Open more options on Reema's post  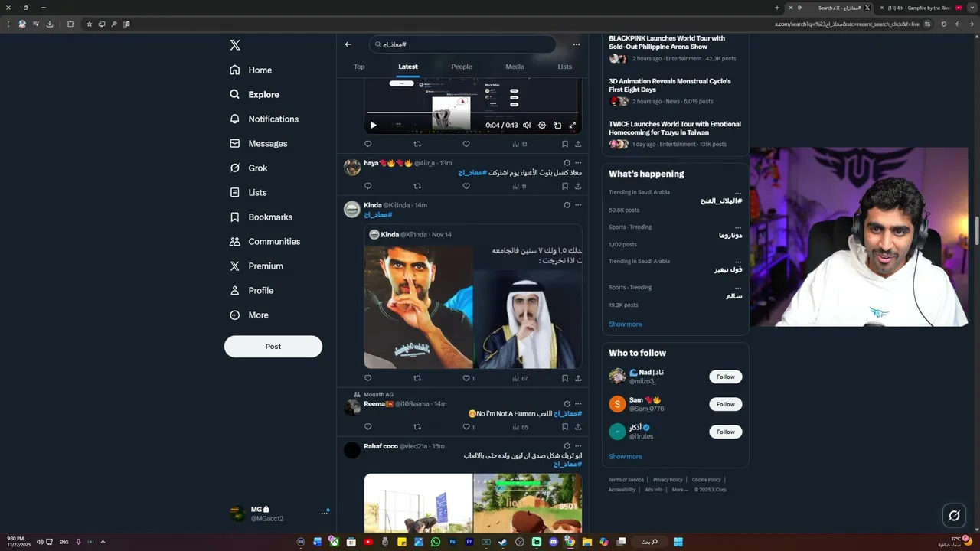[578, 403]
